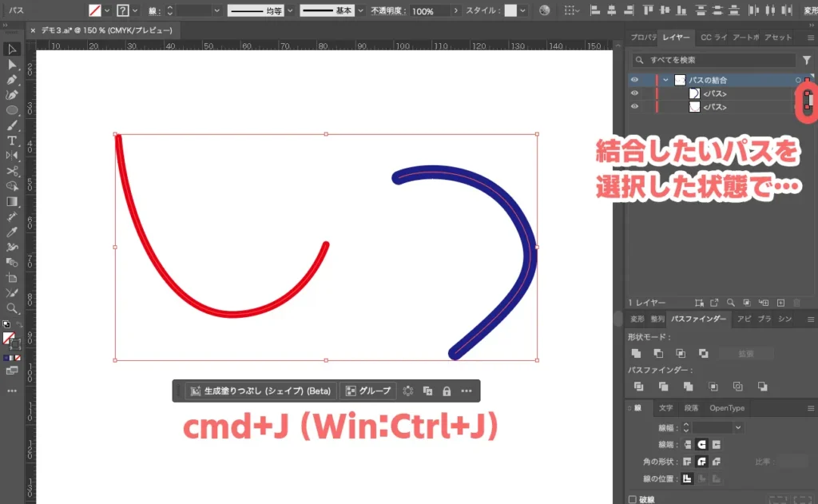818x504 pixels.
Task: Enable the 破線 dashed line checkbox
Action: (633, 499)
